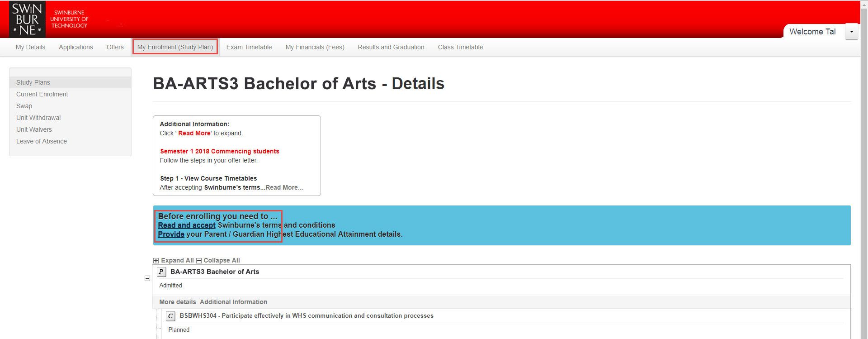Screen dimensions: 868x339
Task: Choose Leave of Absence in sidebar
Action: [42, 141]
